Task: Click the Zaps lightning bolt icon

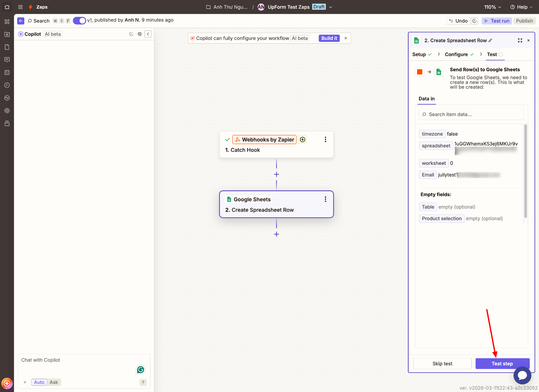Action: point(31,7)
